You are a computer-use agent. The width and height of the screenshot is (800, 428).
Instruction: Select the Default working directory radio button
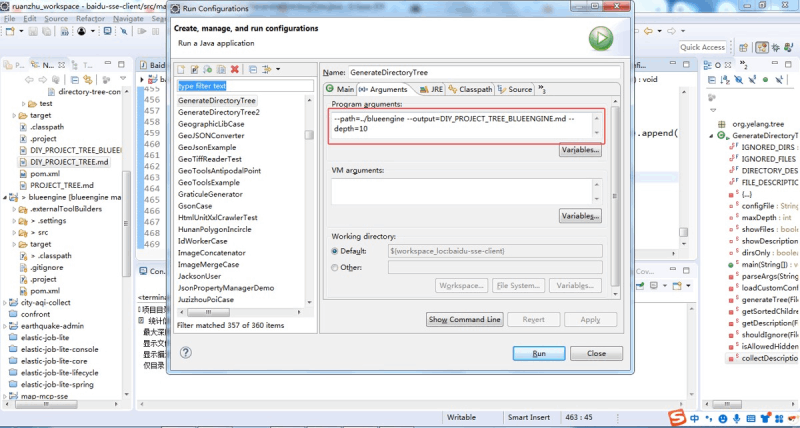click(335, 251)
